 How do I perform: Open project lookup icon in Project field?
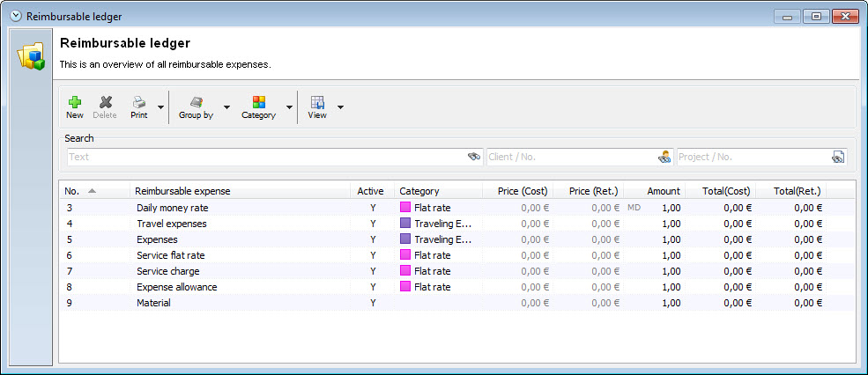[x=838, y=157]
